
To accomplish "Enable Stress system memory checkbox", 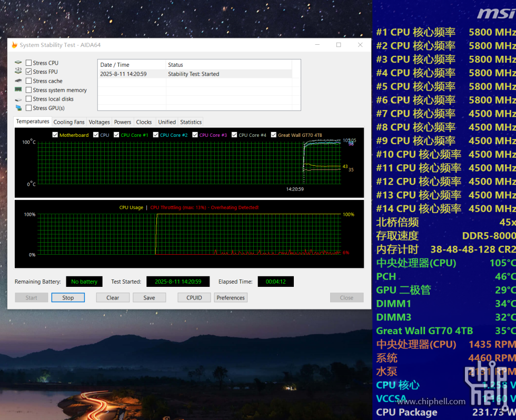I will 28,90.
